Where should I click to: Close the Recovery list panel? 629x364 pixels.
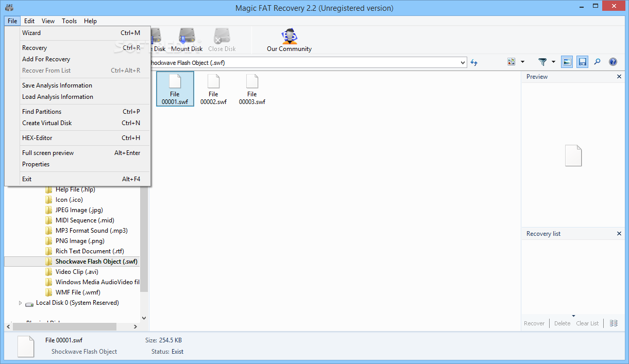[619, 234]
